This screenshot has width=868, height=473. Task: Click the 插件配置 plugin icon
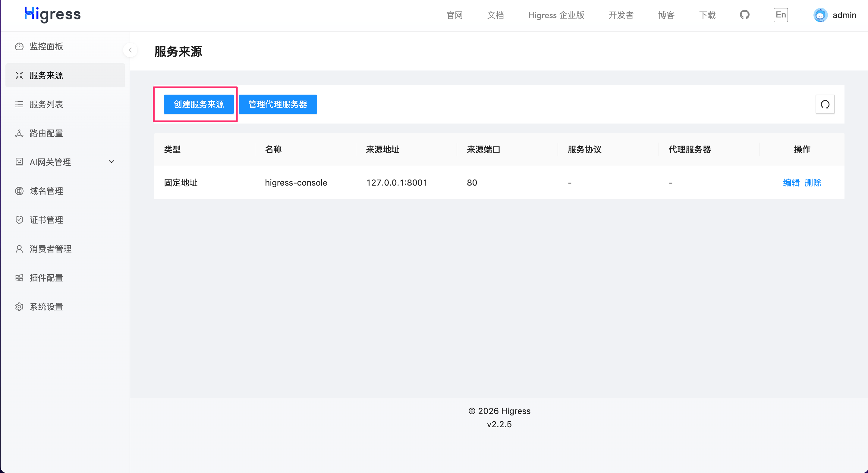coord(19,278)
